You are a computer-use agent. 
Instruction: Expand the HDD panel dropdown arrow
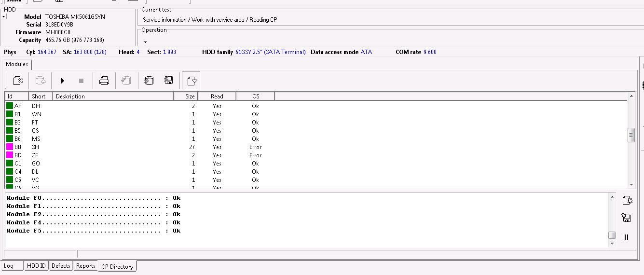coord(3,16)
